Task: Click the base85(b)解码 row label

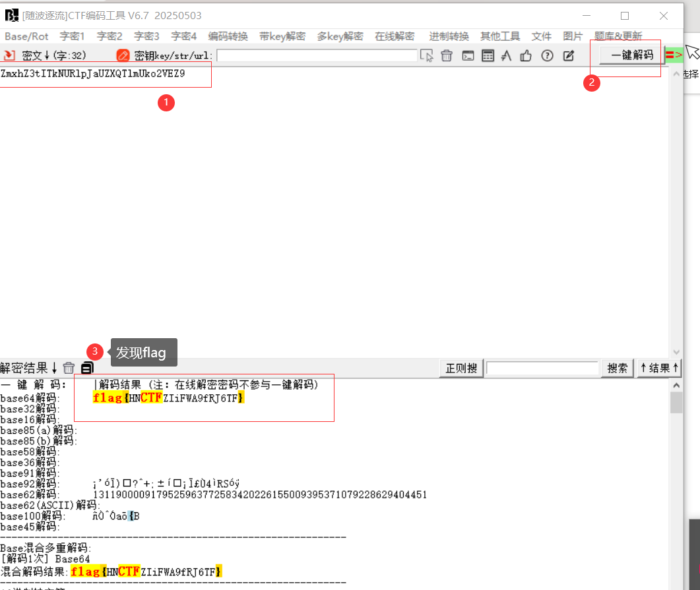Action: click(x=39, y=441)
